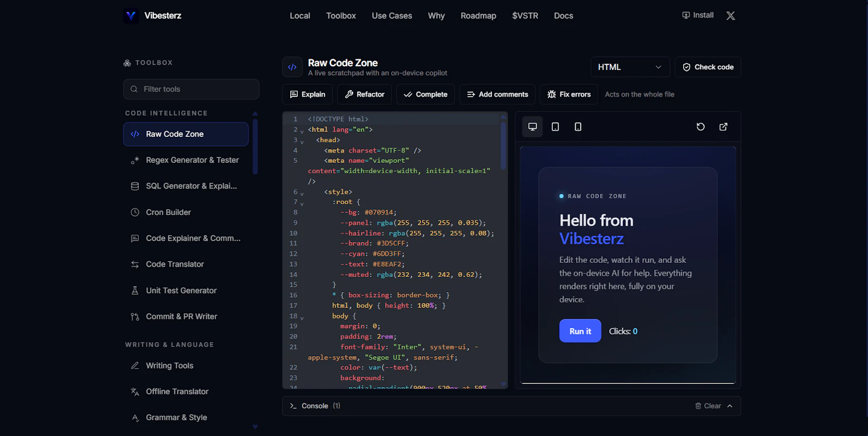Click the Writing Tools pen icon
The width and height of the screenshot is (868, 436).
(135, 365)
